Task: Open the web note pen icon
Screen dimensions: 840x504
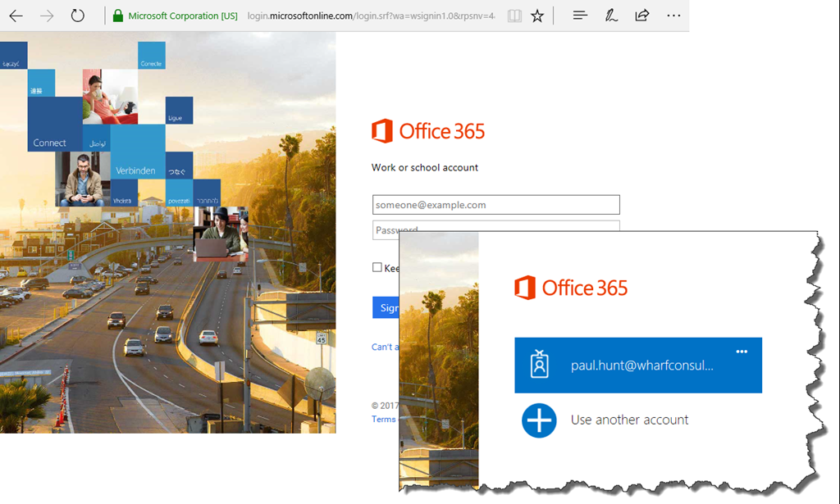Action: 611,16
